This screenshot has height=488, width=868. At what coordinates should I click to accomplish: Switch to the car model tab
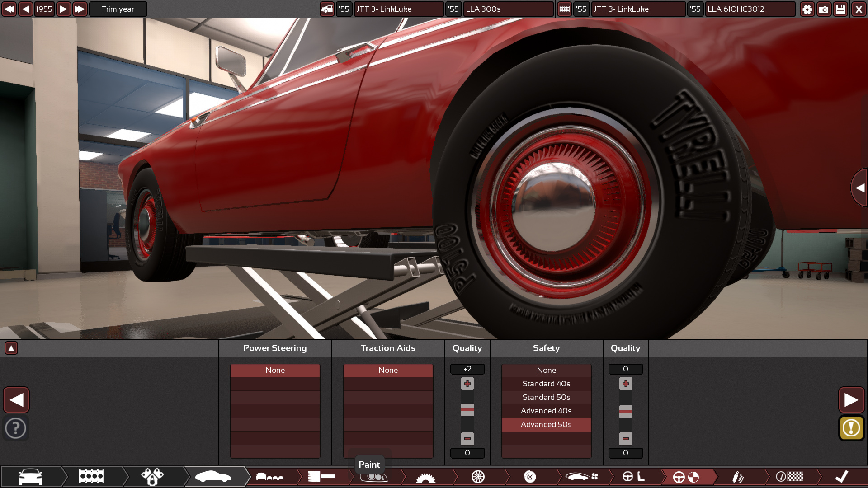point(31,477)
